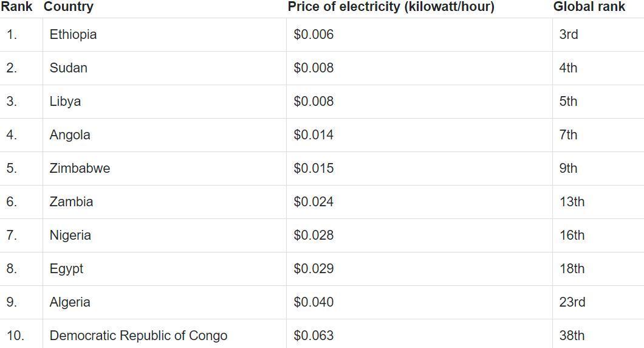This screenshot has height=348, width=644.
Task: Click the Global rank column header
Action: click(x=589, y=7)
